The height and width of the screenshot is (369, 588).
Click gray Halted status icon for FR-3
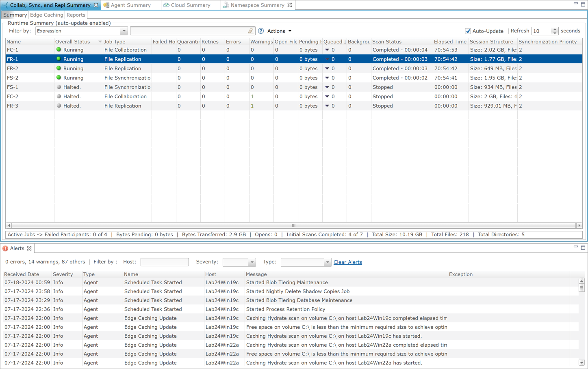[59, 106]
